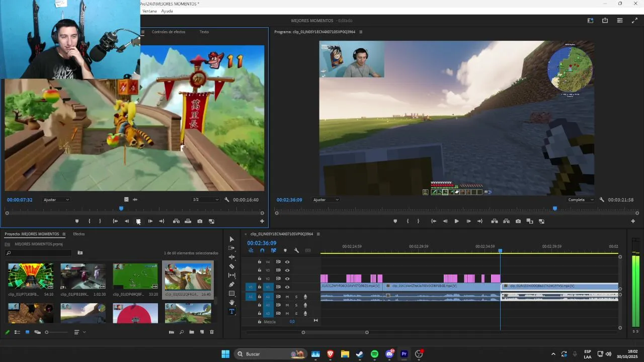Screen dimensions: 644x362
Task: Select the Type tool
Action: (x=231, y=311)
